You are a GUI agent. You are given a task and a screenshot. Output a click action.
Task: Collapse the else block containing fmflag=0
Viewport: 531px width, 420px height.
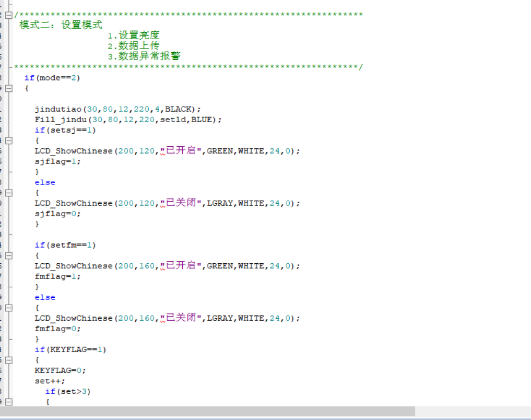pyautogui.click(x=8, y=308)
